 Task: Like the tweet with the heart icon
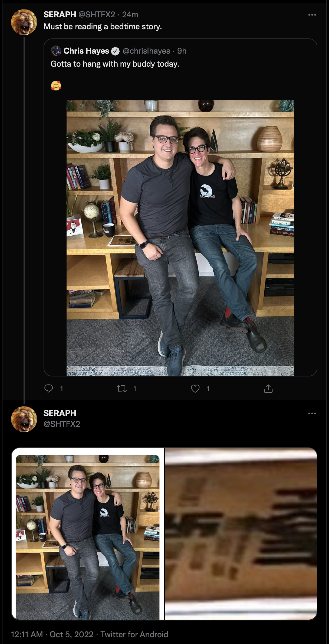[x=195, y=389]
